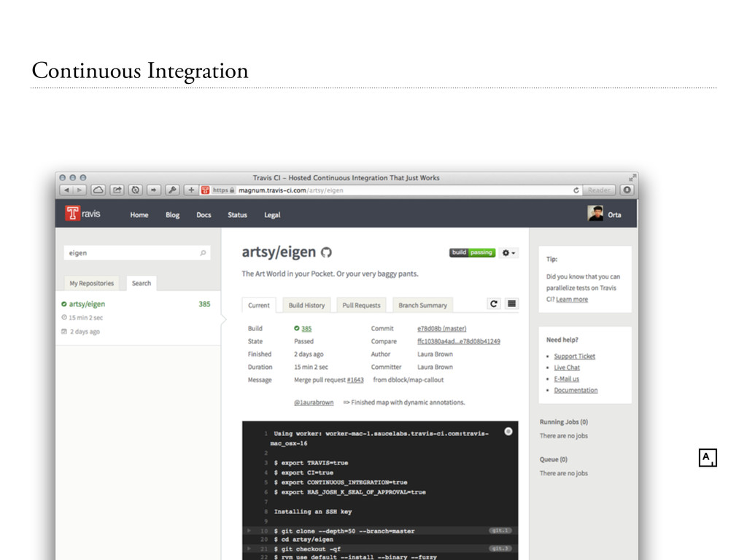Expand the git checkout log fold at line 21

click(249, 548)
